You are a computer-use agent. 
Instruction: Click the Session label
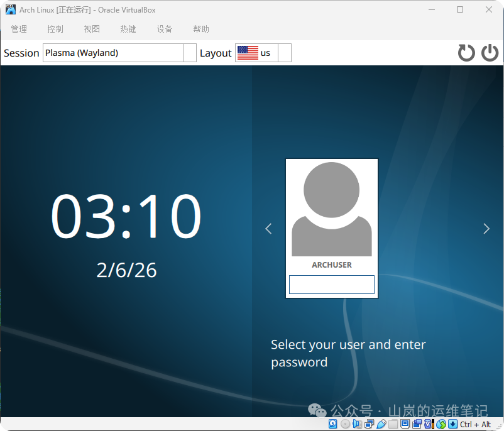21,53
